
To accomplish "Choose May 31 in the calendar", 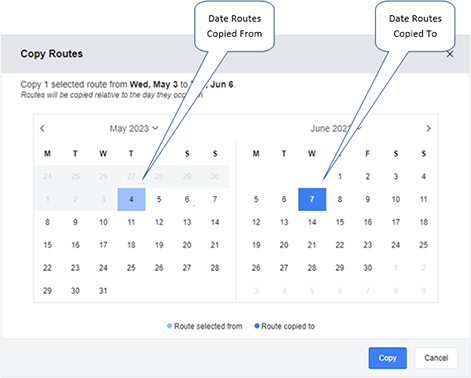I will pyautogui.click(x=103, y=291).
